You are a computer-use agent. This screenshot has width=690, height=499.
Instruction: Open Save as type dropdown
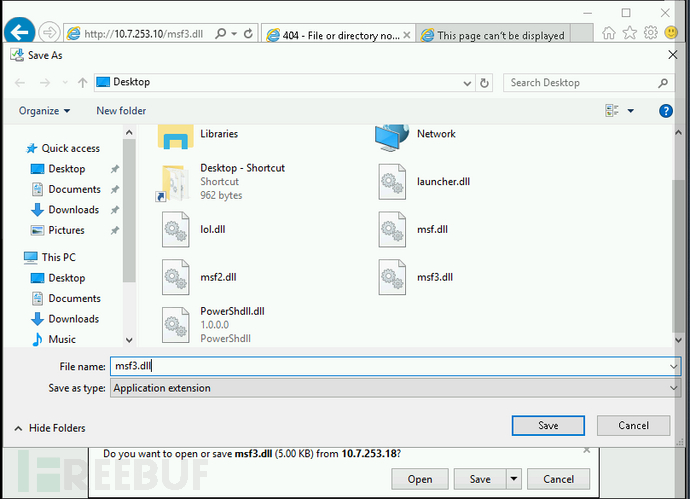[395, 388]
